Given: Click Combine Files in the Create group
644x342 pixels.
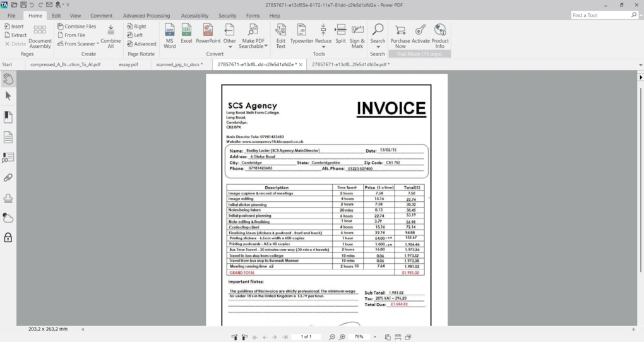Looking at the screenshot, I should pyautogui.click(x=77, y=27).
